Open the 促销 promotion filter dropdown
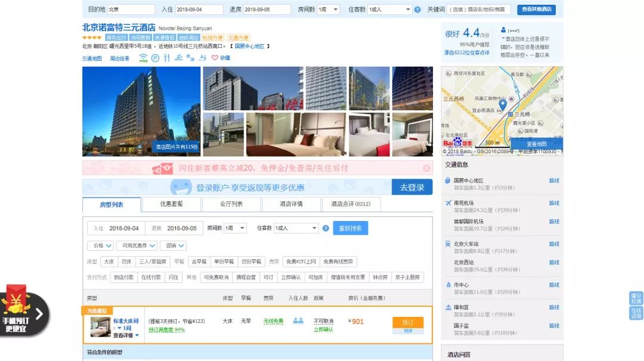Screen dimensions: 644x361 (x=173, y=245)
